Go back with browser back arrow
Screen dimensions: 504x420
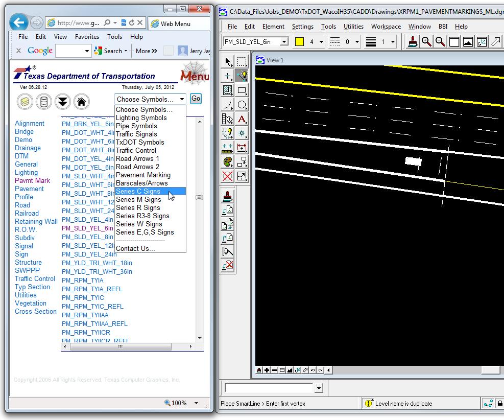(x=19, y=22)
